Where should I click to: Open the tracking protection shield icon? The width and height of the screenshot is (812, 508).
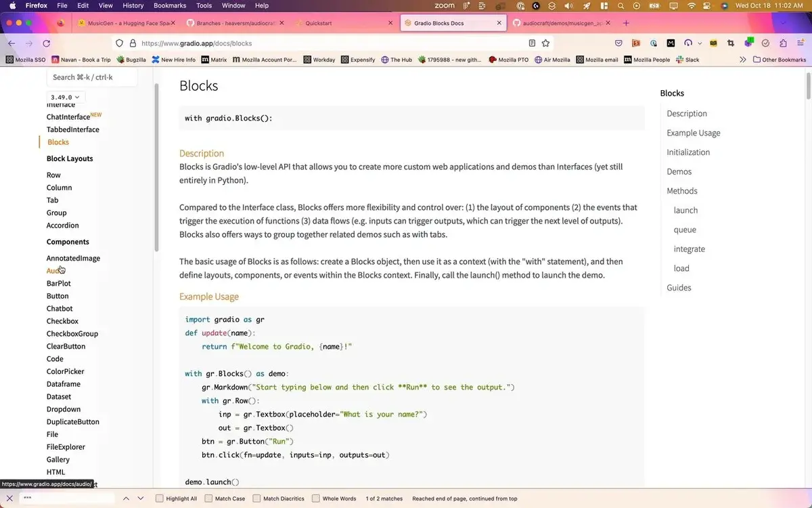click(118, 43)
